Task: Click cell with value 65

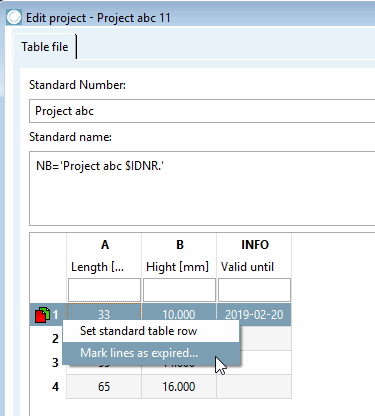Action: [104, 387]
